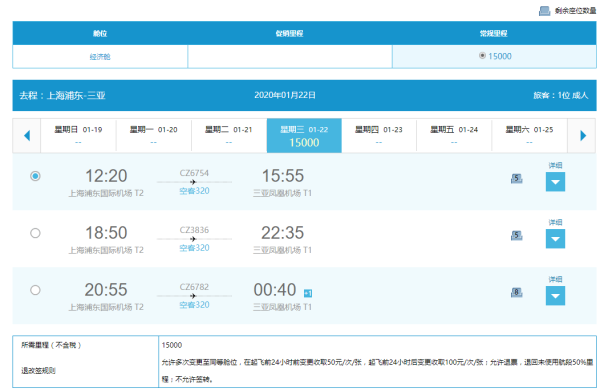Click the 经济舱 cabin class link
Image resolution: width=600 pixels, height=392 pixels.
pos(100,57)
